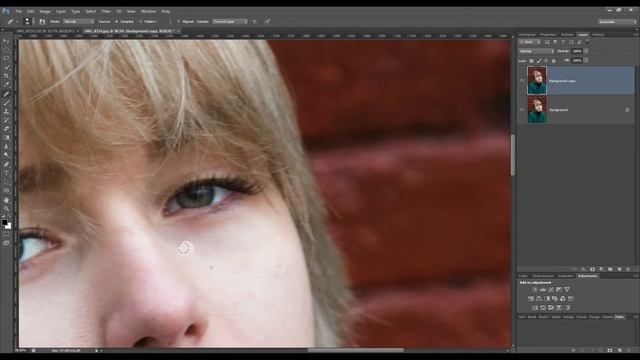Add a Black & White adjustment

click(547, 298)
